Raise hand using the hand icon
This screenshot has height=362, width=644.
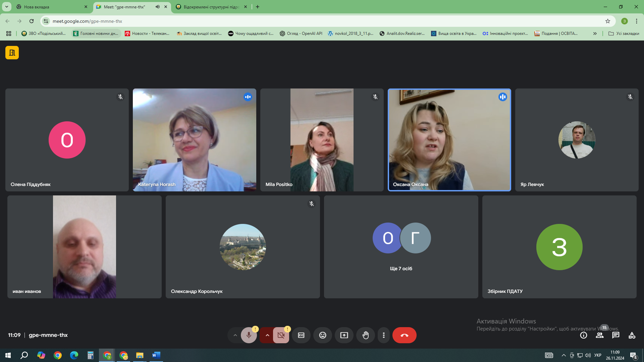click(x=366, y=335)
